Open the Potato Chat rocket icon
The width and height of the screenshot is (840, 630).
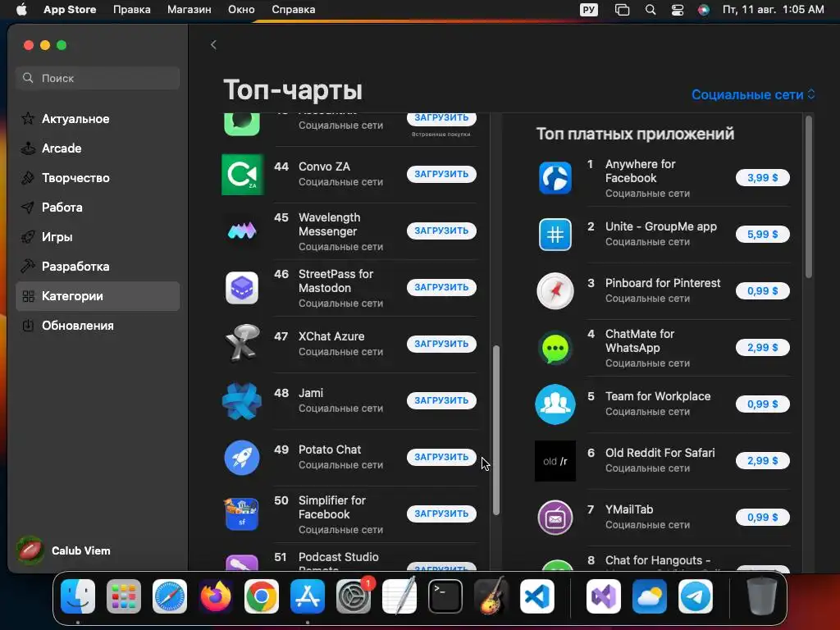coord(242,458)
